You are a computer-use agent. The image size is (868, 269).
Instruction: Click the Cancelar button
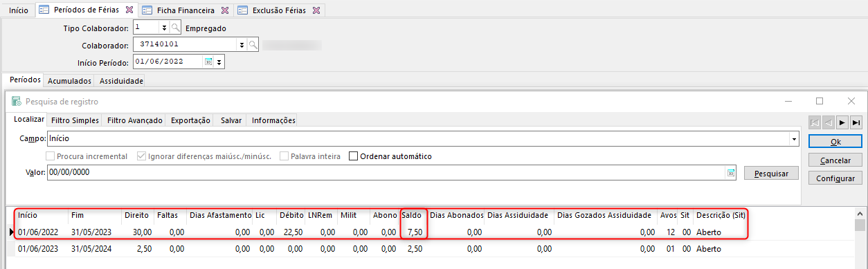click(x=835, y=160)
